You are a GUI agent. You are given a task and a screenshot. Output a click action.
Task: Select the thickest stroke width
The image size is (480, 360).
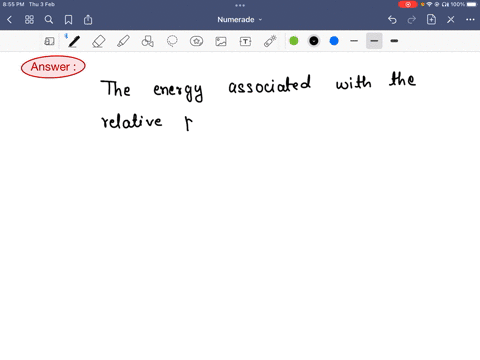(394, 41)
